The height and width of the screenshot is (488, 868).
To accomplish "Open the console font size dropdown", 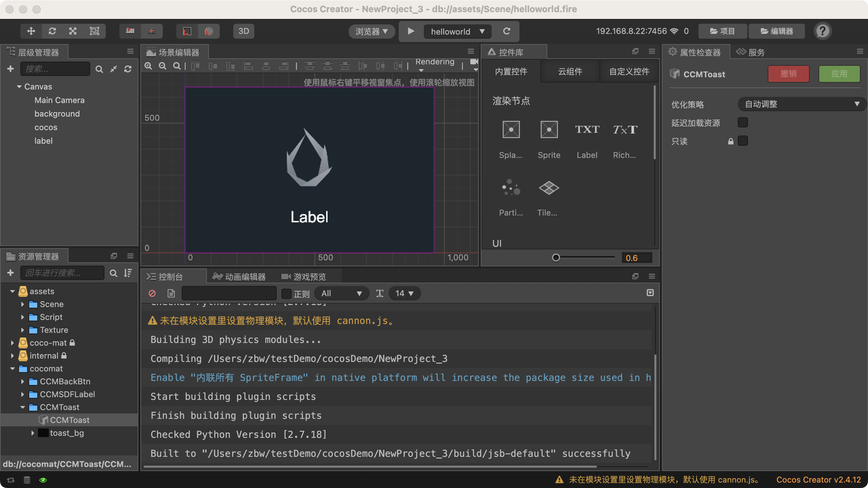I will 405,293.
